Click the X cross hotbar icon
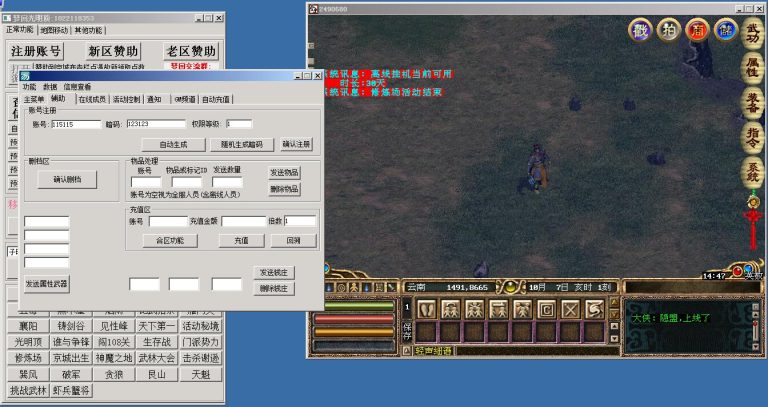The height and width of the screenshot is (407, 768). pos(570,309)
